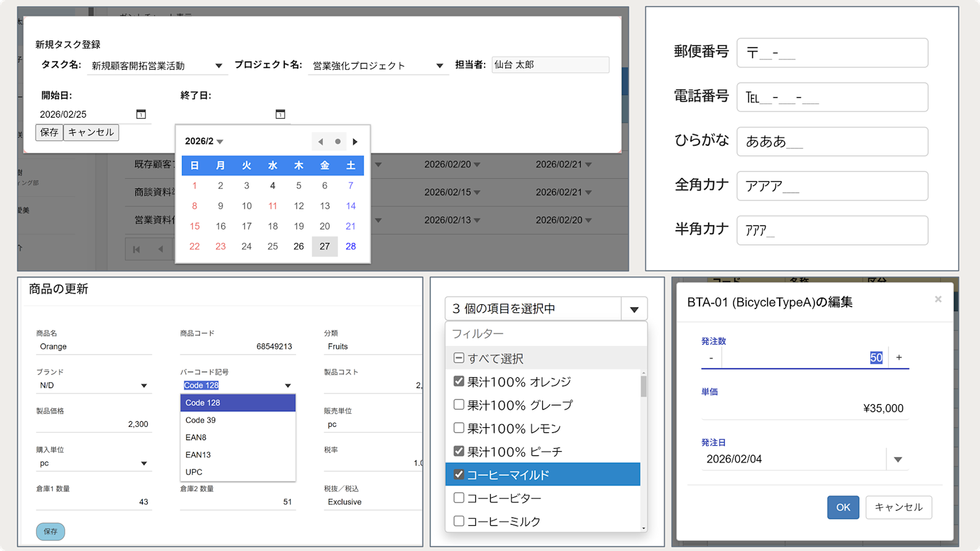
Task: Open the 2026/2 month picker dropdown
Action: (x=204, y=141)
